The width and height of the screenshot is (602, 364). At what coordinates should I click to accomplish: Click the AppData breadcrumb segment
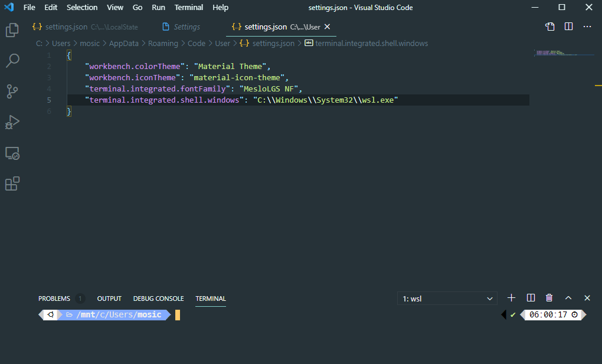[123, 44]
